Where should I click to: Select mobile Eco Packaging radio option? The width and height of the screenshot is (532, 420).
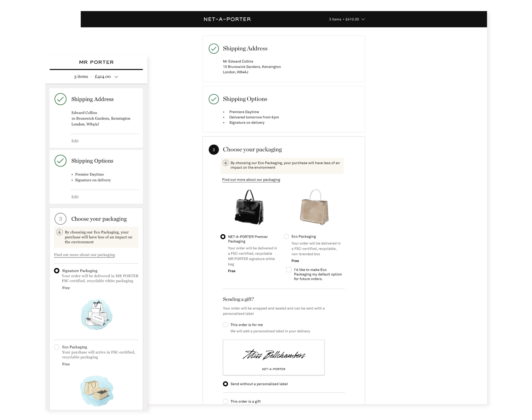coord(57,347)
